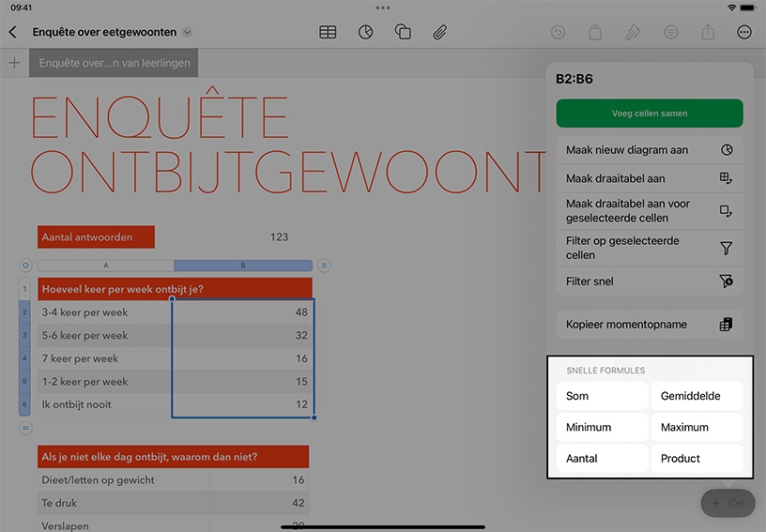Select column B header

pos(243,266)
